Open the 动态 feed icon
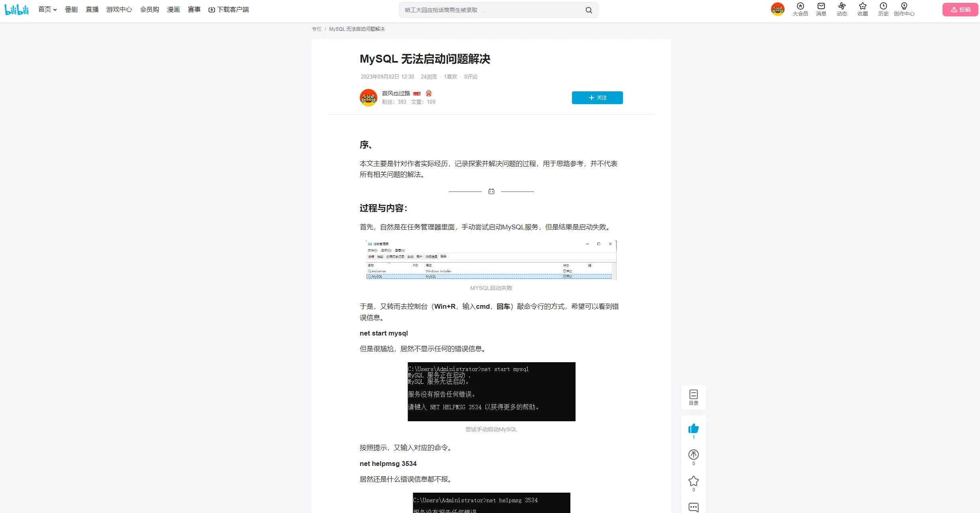Screen dimensions: 980x513 [x=842, y=9]
